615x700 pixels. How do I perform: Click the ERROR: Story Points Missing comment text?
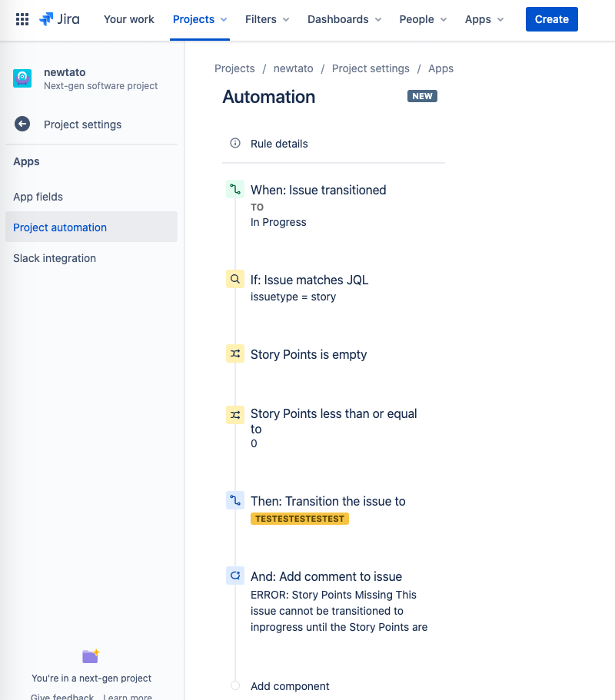tap(339, 611)
